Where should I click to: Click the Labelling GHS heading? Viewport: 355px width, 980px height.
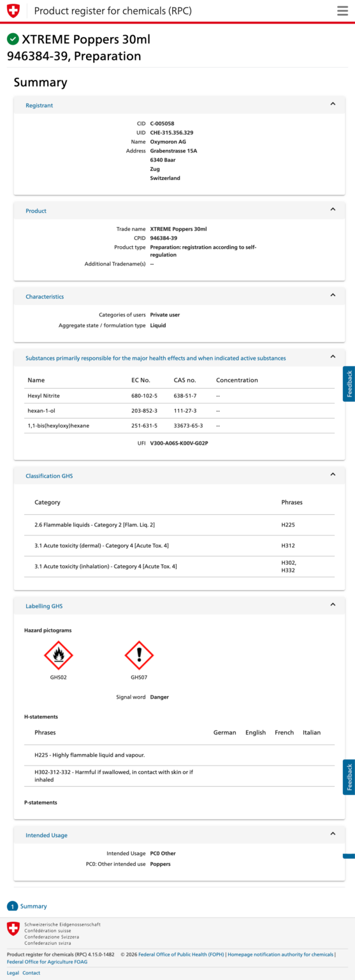click(x=44, y=606)
